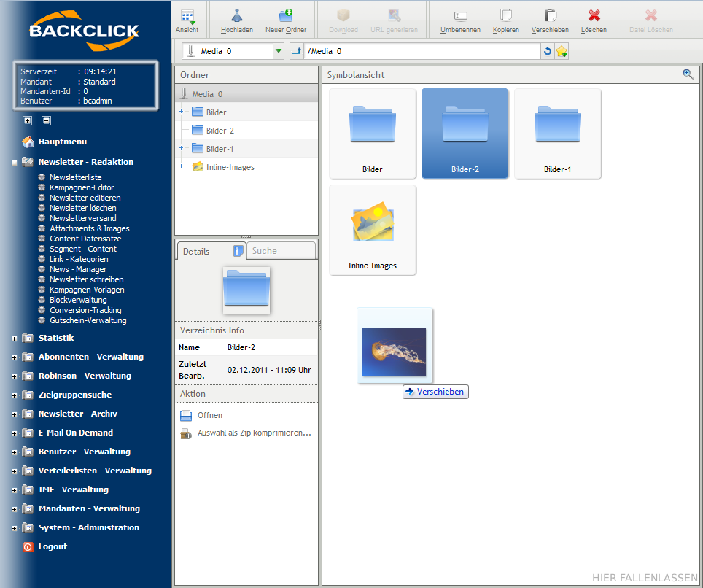Click the Kopieren copy icon
The image size is (703, 588).
pyautogui.click(x=505, y=16)
